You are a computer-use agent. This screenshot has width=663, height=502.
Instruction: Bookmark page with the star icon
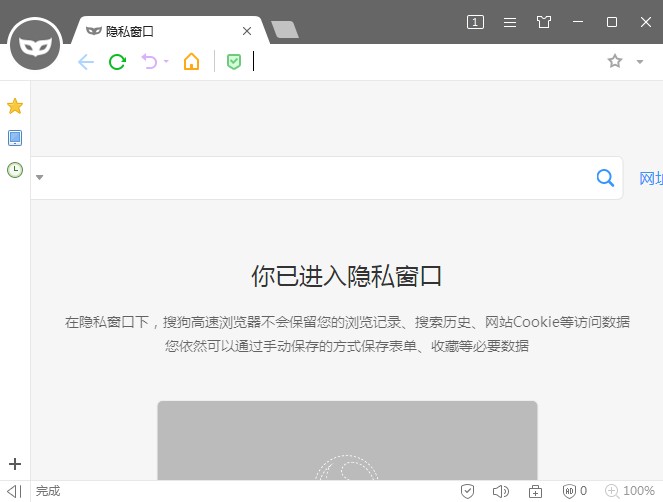point(615,62)
